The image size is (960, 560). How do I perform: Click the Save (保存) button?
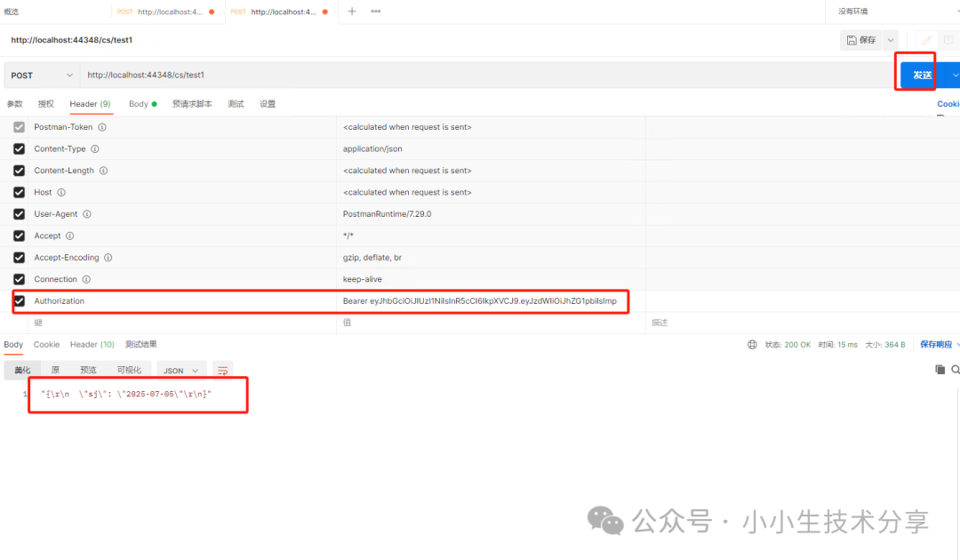pos(860,40)
